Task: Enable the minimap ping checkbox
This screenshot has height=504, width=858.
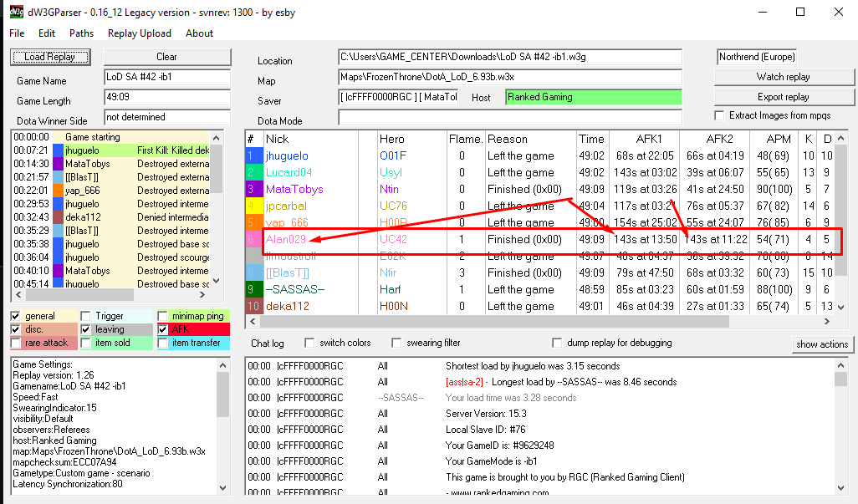Action: point(162,316)
